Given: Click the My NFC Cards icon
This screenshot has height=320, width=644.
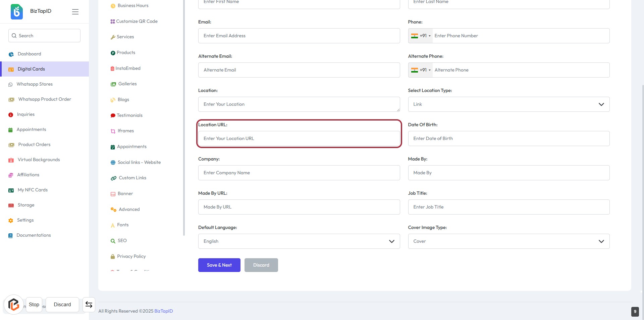Looking at the screenshot, I should (11, 190).
